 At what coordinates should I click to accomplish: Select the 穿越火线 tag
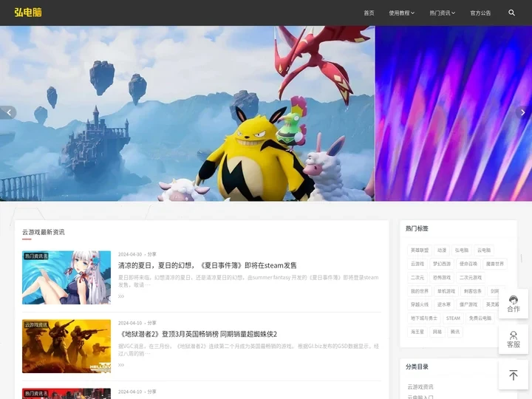[420, 304]
